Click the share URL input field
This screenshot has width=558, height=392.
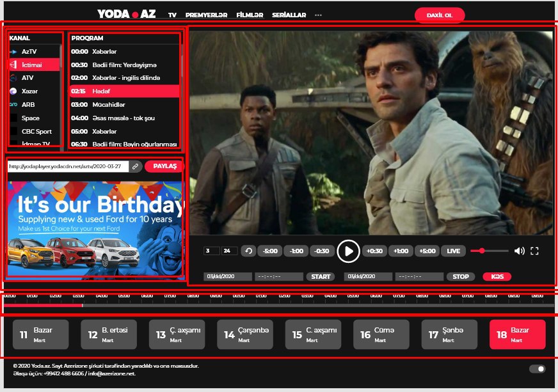(x=68, y=166)
